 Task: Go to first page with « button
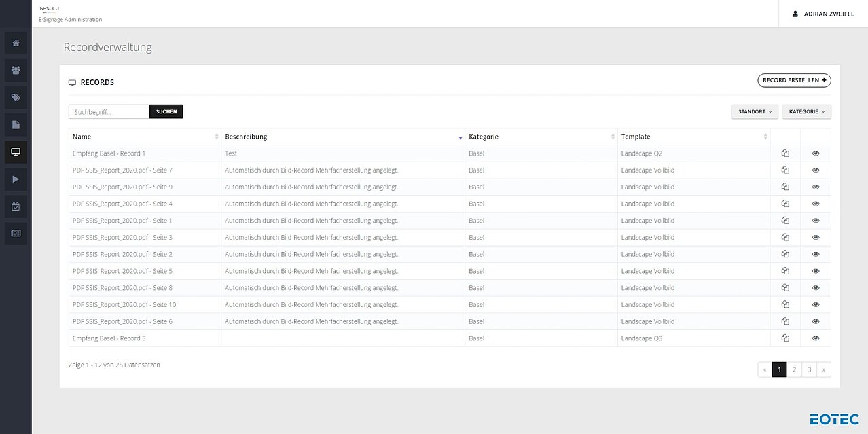(765, 369)
